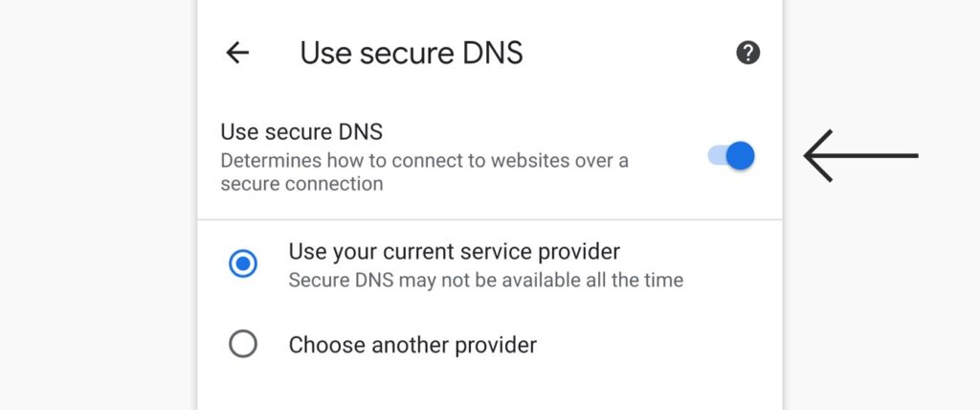Viewport: 980px width, 410px height.
Task: Click the divider line under secure DNS setting
Action: point(489,219)
